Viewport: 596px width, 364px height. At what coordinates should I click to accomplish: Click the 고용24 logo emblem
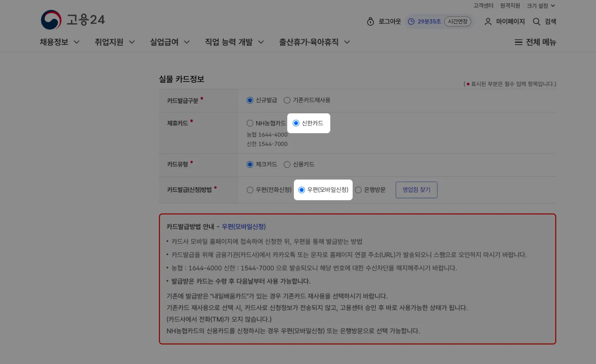click(x=51, y=20)
